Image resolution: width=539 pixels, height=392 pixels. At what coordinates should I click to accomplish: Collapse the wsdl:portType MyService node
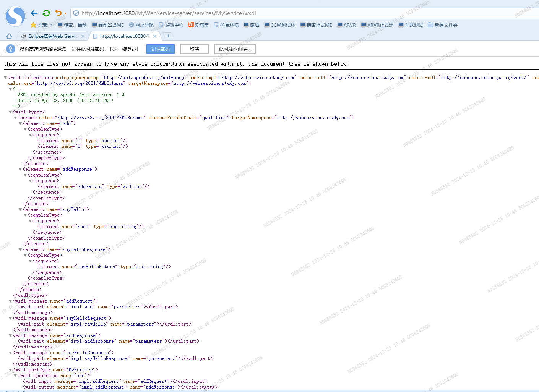pyautogui.click(x=10, y=370)
